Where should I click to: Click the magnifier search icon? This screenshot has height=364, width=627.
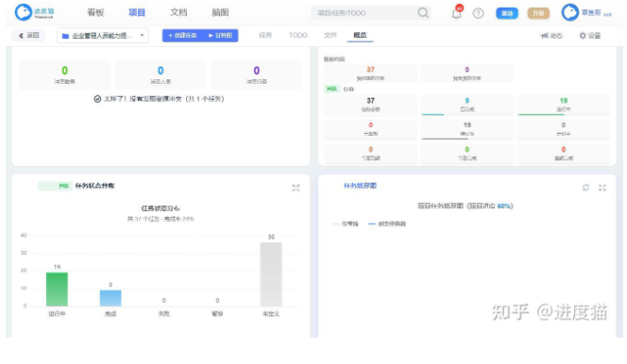(423, 13)
